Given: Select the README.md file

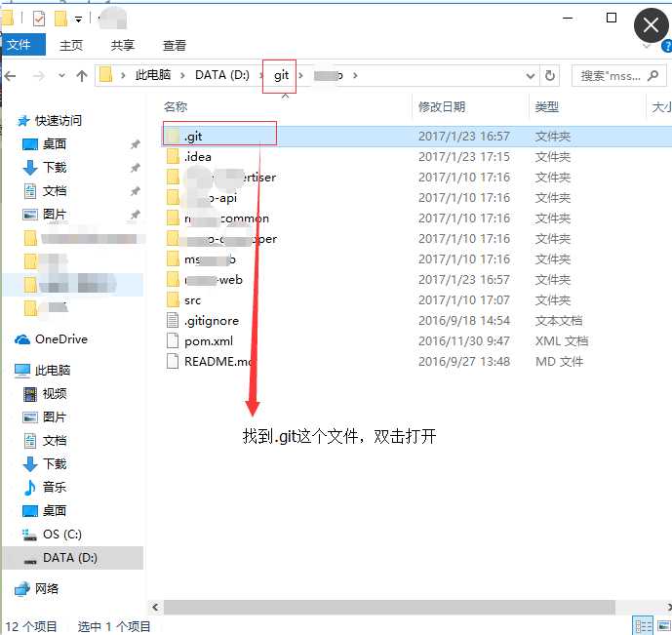Looking at the screenshot, I should click(218, 362).
